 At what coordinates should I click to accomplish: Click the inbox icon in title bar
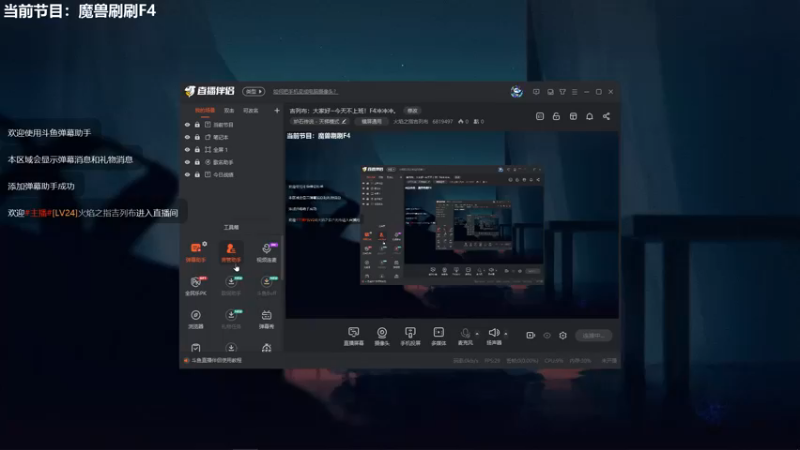[550, 92]
